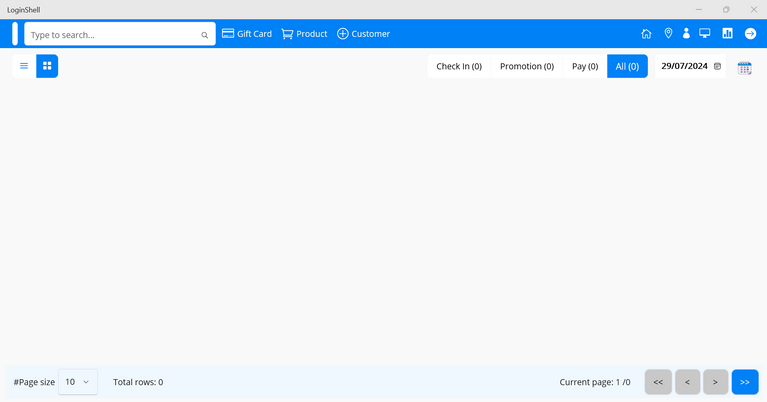
Task: Switch to grid view
Action: pos(47,66)
